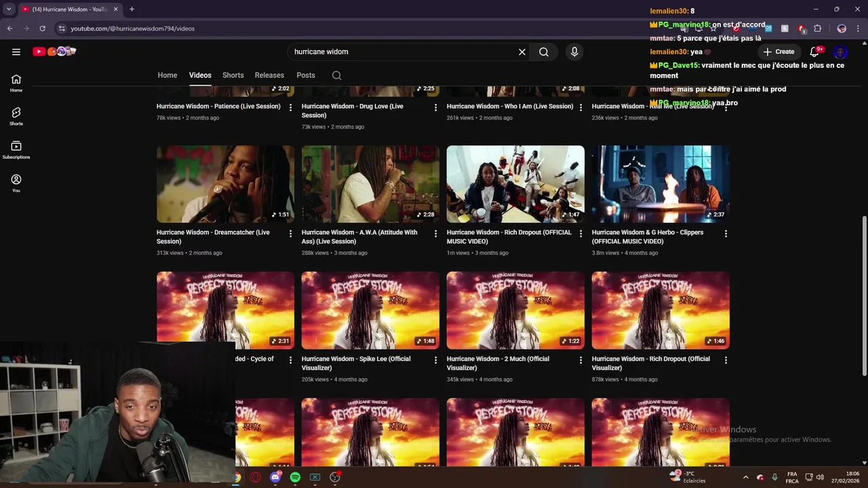This screenshot has height=488, width=868.
Task: Go back in the browser
Action: pyautogui.click(x=10, y=28)
